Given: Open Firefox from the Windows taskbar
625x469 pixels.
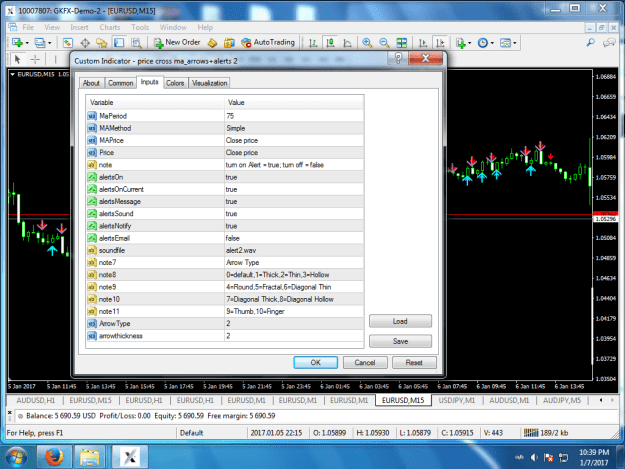Looking at the screenshot, I should point(54,457).
